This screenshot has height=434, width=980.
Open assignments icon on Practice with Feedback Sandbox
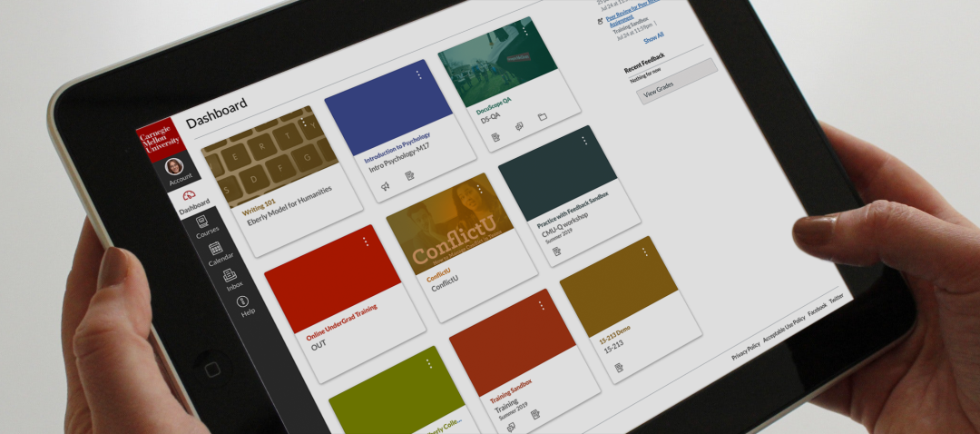pos(556,251)
